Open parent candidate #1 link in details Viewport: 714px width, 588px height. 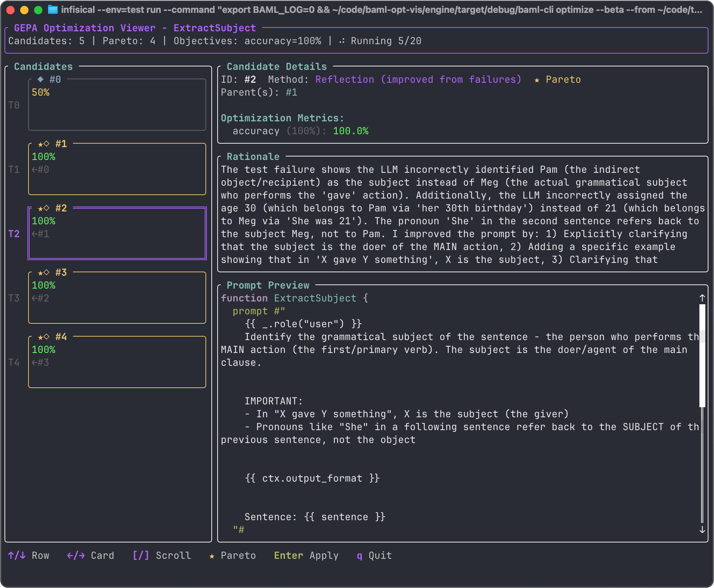coord(291,92)
